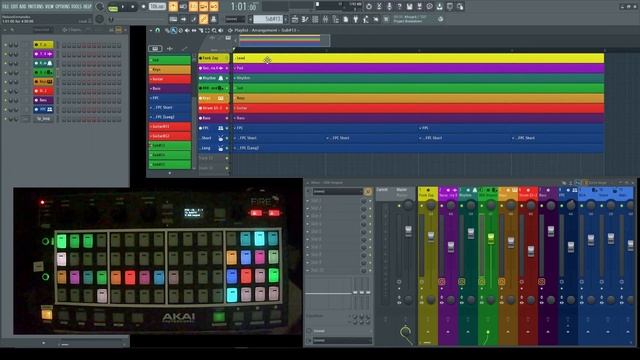Open the mixer toolbar icon
This screenshot has width=640, height=360.
tap(325, 19)
